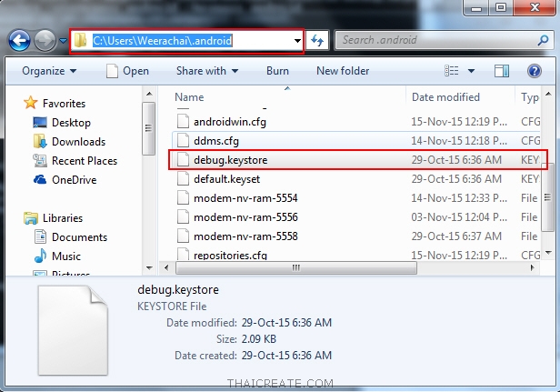Screen dimensions: 560x392
Task: Click the file icon beside ddms.cfg
Action: pyautogui.click(x=184, y=140)
